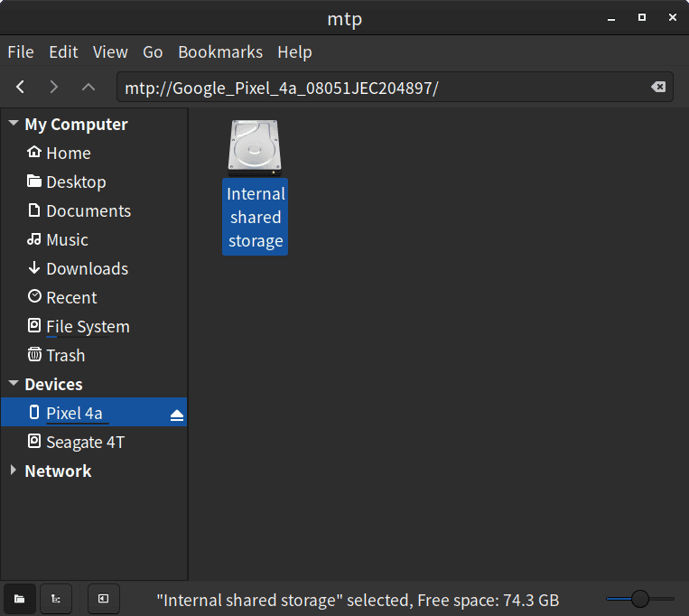This screenshot has width=689, height=616.
Task: Clear the location bar with backspace icon
Action: (x=658, y=87)
